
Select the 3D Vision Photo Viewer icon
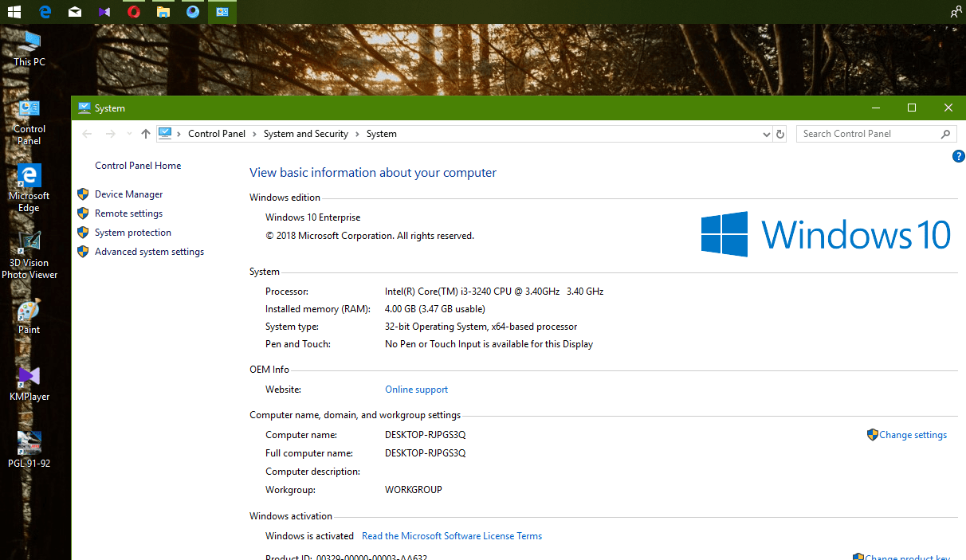[29, 256]
